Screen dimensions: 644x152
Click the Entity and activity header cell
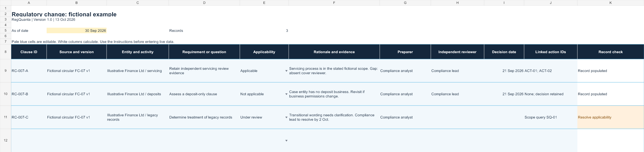click(x=138, y=52)
